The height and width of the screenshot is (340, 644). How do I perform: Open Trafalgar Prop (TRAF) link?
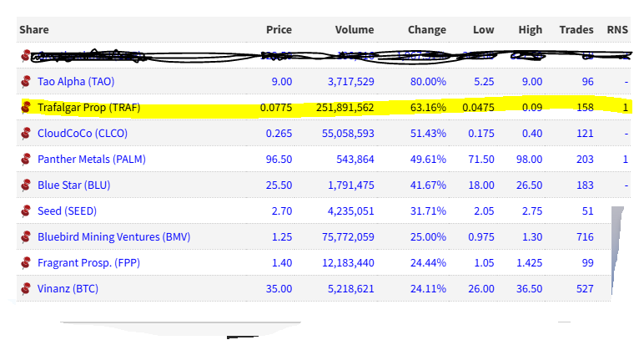coord(88,107)
